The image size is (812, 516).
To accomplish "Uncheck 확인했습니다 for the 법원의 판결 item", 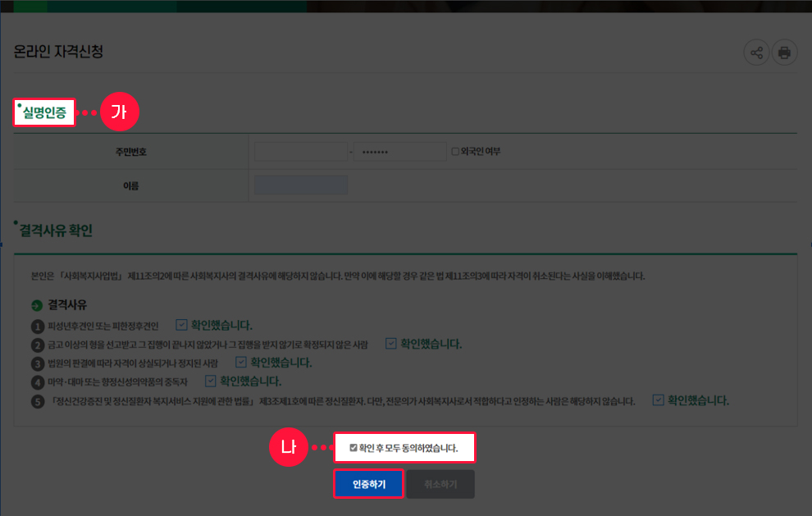I will [241, 361].
